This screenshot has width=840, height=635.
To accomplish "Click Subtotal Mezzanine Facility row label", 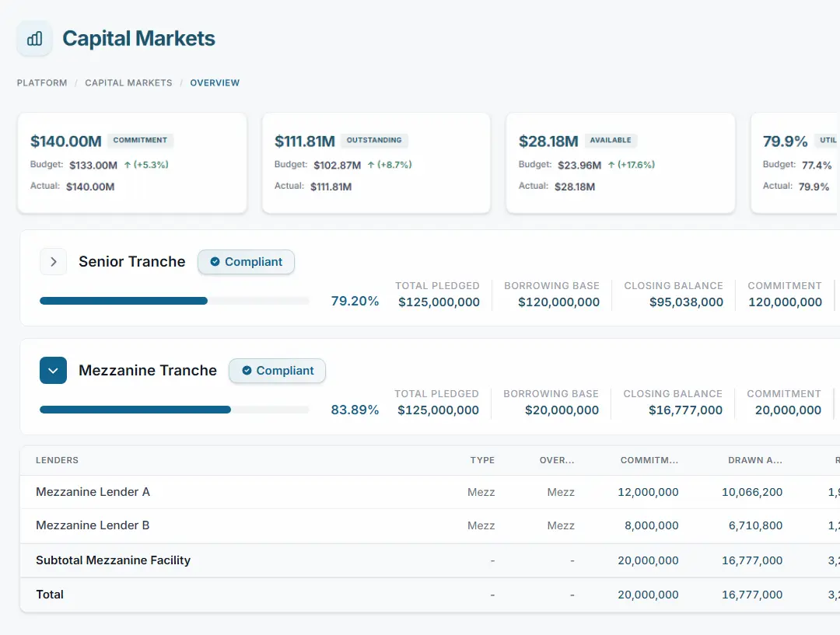I will [113, 560].
